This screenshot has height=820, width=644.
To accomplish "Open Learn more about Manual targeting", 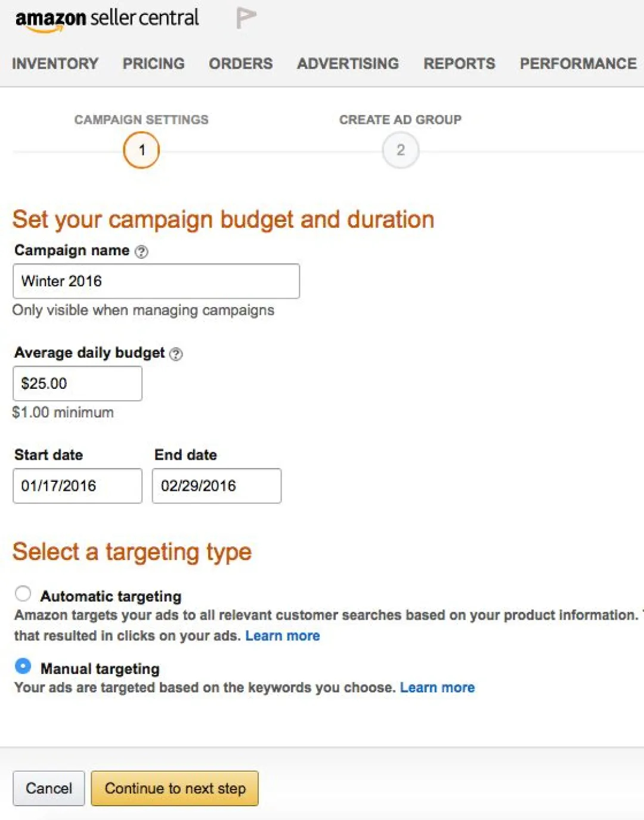I will tap(438, 687).
